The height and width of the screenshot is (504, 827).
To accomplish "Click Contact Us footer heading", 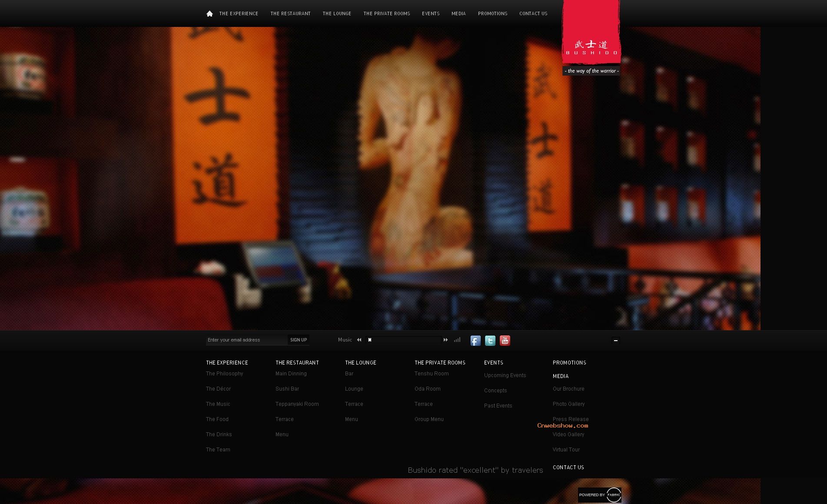I will [568, 468].
